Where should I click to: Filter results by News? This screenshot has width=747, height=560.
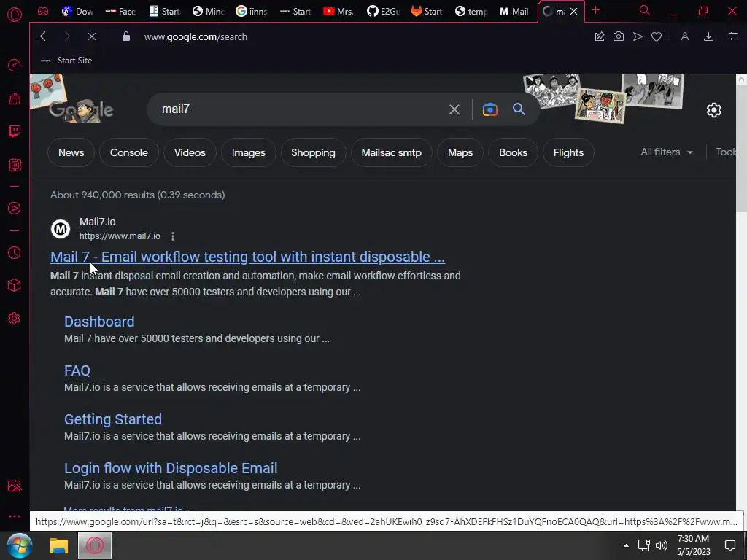coord(71,152)
